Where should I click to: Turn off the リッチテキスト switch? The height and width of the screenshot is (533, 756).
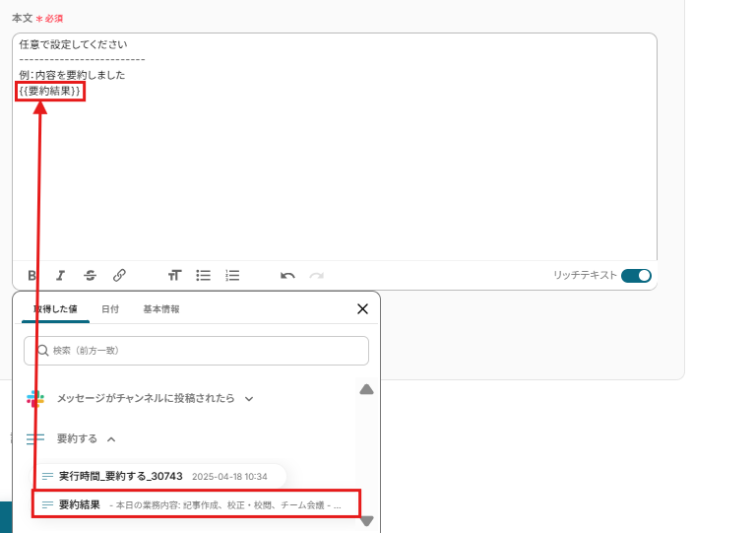(x=636, y=276)
